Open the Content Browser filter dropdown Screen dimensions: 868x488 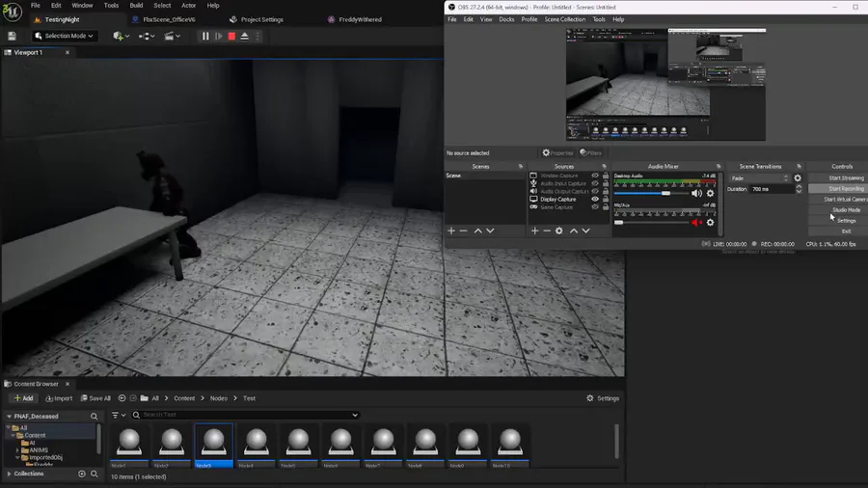point(119,415)
